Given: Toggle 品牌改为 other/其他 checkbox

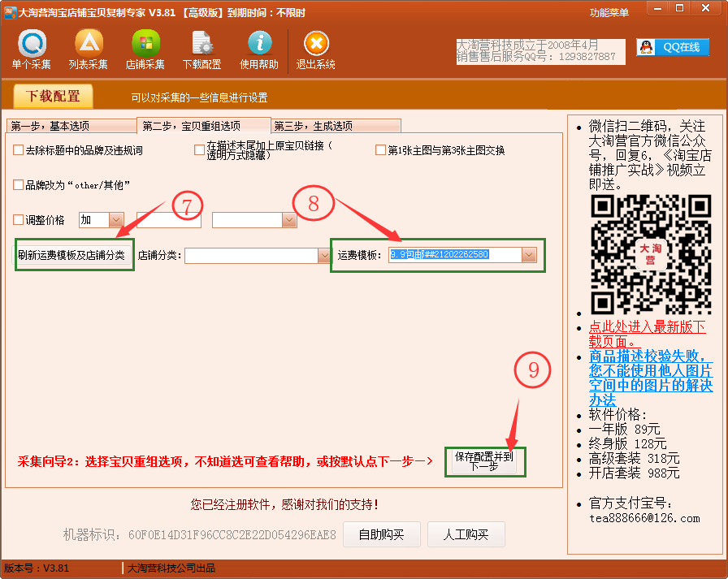Looking at the screenshot, I should point(19,184).
